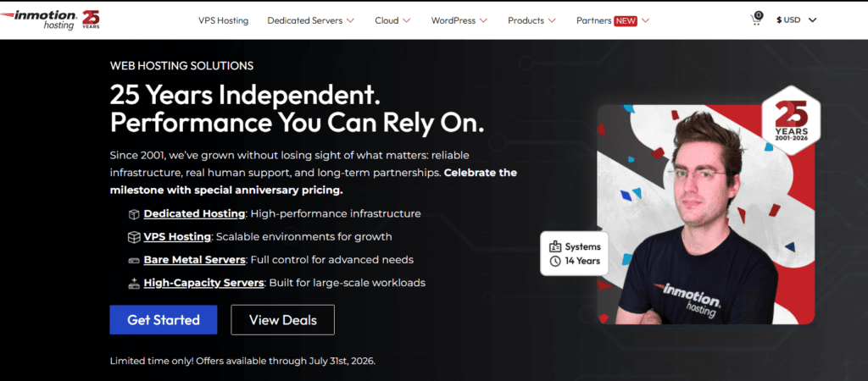Follow the Bare Metal Servers link

tap(194, 259)
